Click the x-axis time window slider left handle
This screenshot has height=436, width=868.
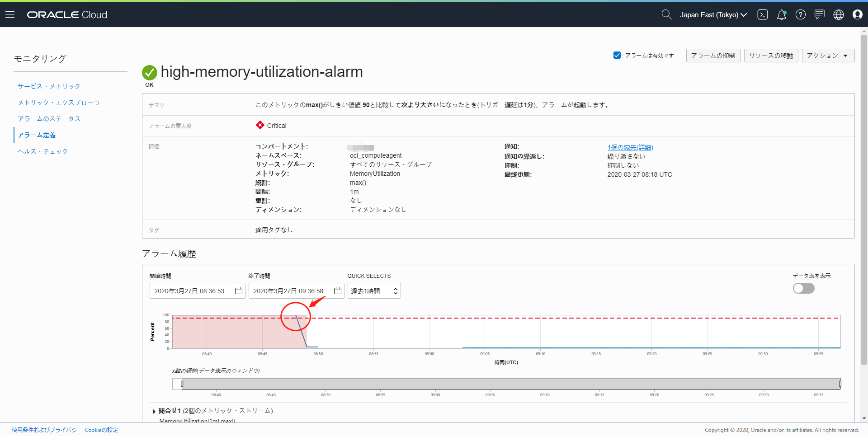click(182, 384)
